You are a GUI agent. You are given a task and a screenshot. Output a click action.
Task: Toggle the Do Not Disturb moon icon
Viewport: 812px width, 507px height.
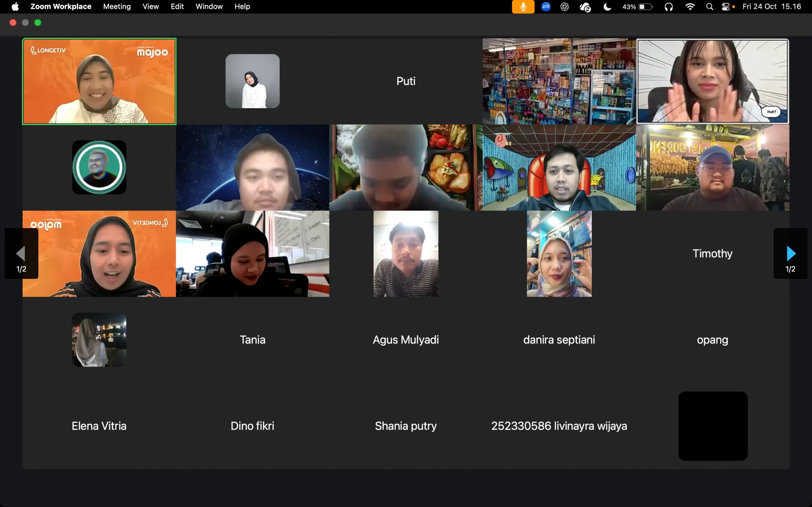[x=607, y=7]
